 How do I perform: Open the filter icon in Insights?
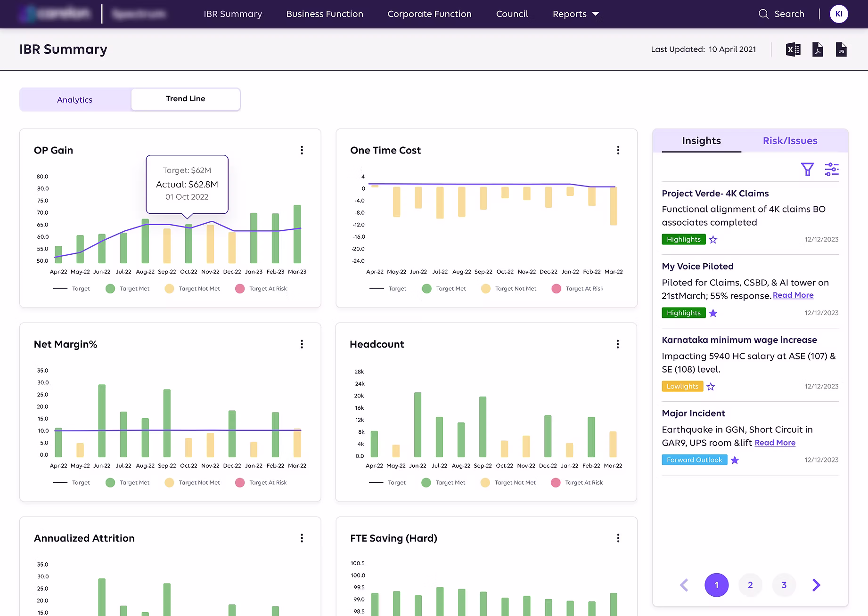point(807,169)
